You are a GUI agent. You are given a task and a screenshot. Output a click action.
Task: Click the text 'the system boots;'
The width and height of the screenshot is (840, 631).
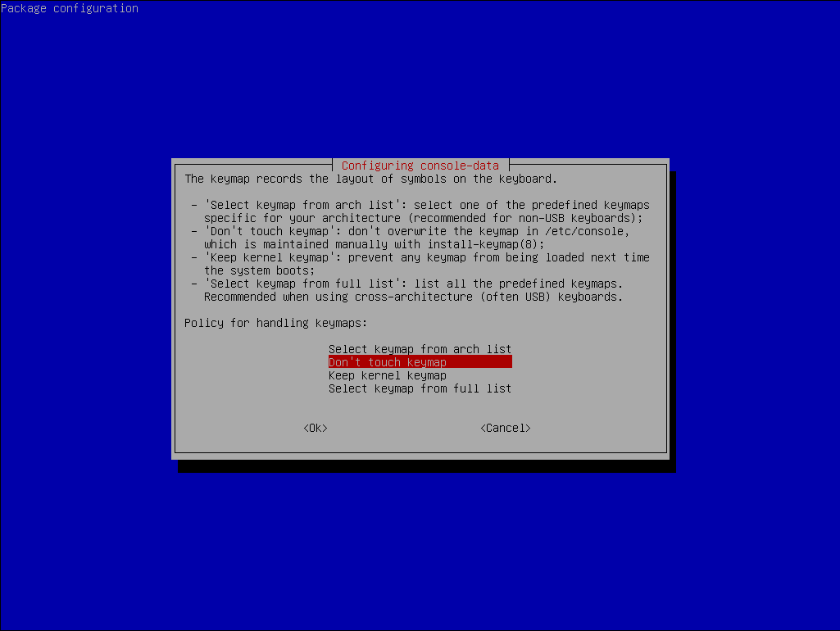pos(259,270)
